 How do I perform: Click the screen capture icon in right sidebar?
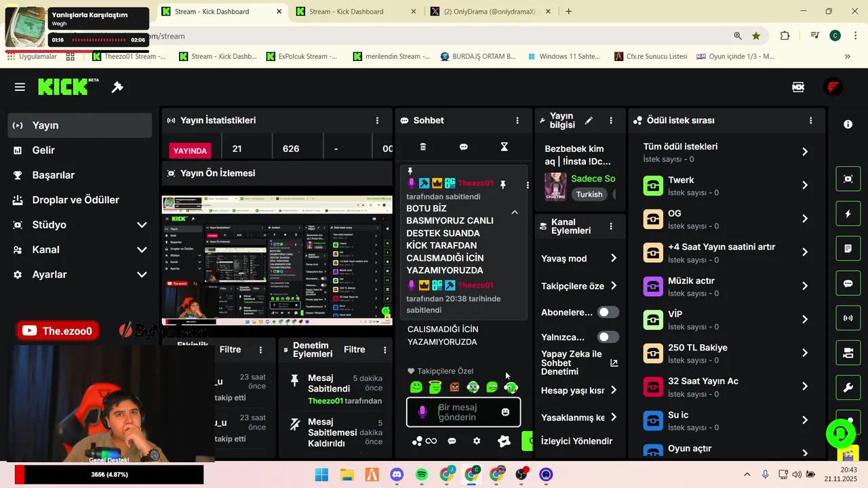(848, 179)
